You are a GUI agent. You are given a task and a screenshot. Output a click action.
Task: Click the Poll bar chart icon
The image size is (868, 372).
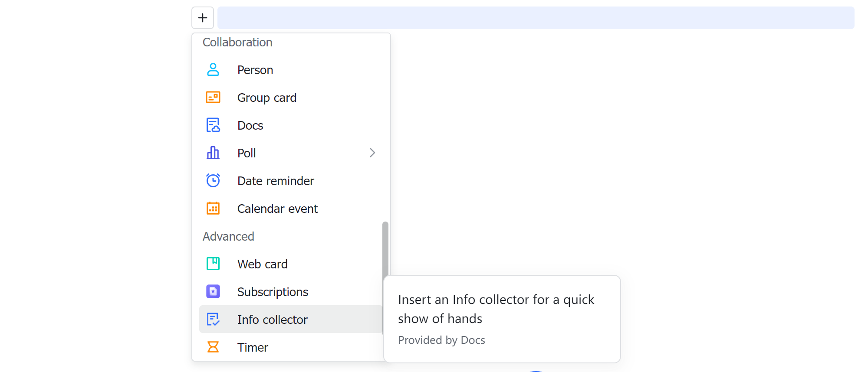213,153
